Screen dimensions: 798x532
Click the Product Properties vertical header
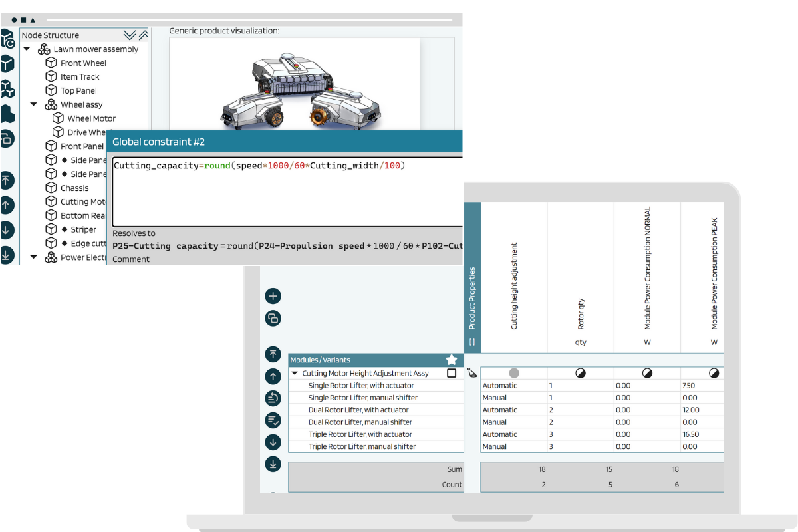point(472,298)
